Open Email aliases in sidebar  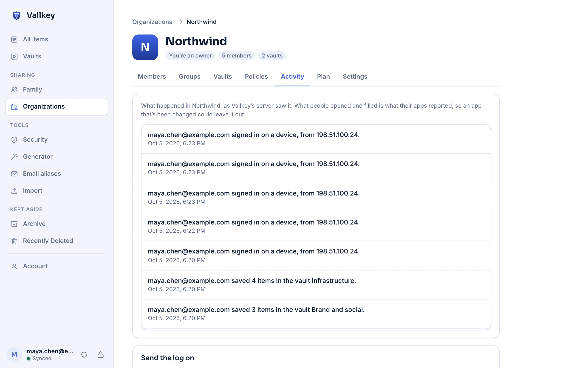click(57, 174)
